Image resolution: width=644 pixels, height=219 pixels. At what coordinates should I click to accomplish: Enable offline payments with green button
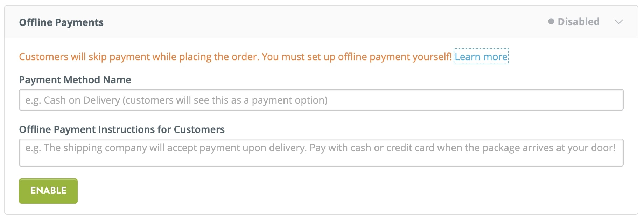(48, 191)
